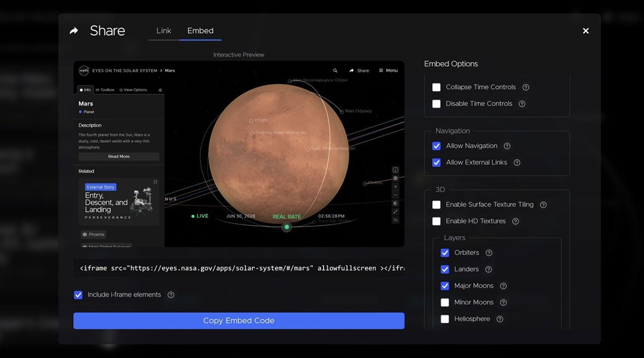Uncheck Allow Navigation
This screenshot has width=644, height=358.
coord(436,146)
